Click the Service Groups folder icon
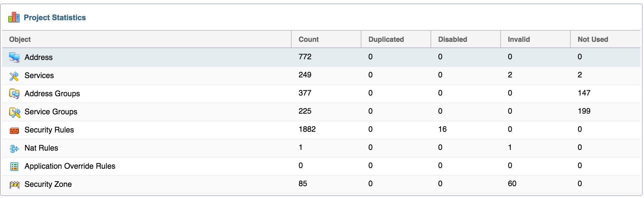 [x=14, y=112]
